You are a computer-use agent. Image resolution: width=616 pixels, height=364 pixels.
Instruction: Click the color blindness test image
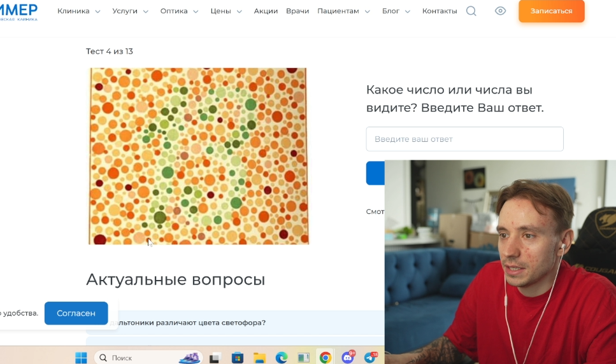tap(198, 156)
